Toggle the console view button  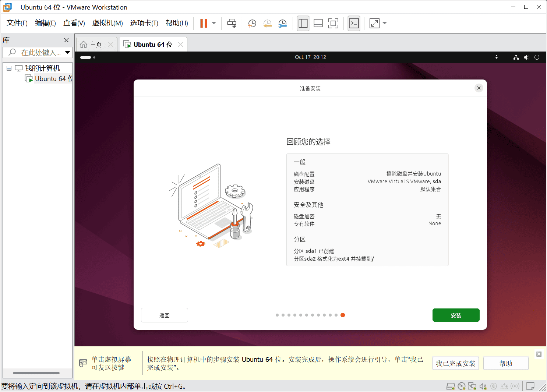coord(354,24)
